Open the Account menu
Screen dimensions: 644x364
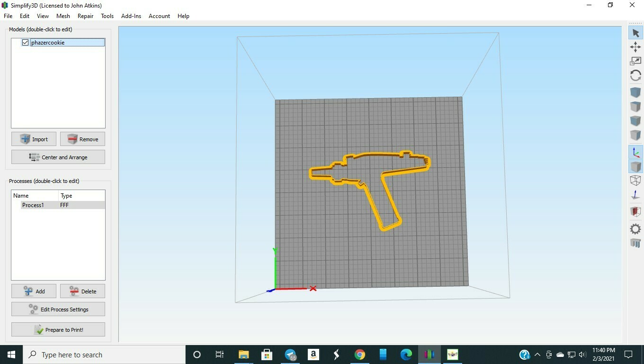coord(159,16)
